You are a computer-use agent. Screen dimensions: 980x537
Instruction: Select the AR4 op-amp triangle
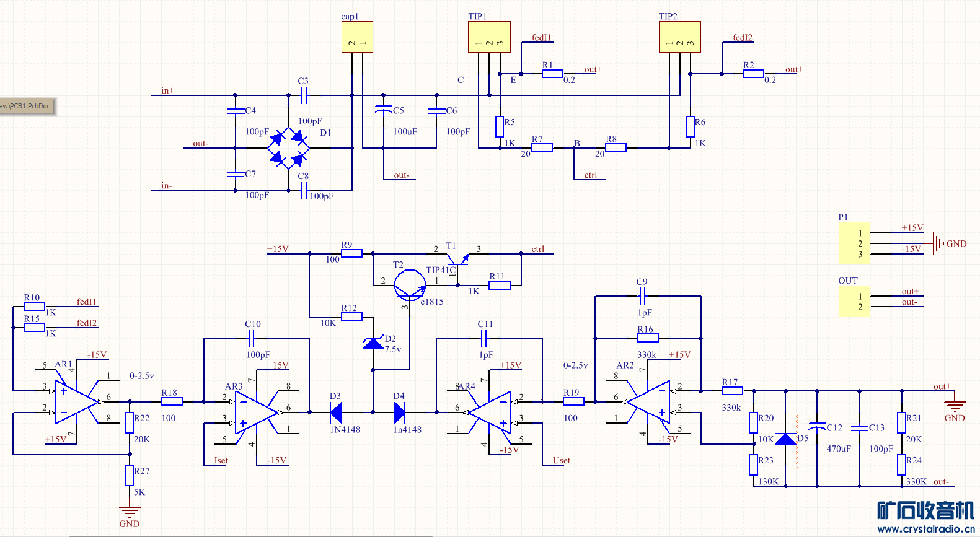tap(490, 413)
